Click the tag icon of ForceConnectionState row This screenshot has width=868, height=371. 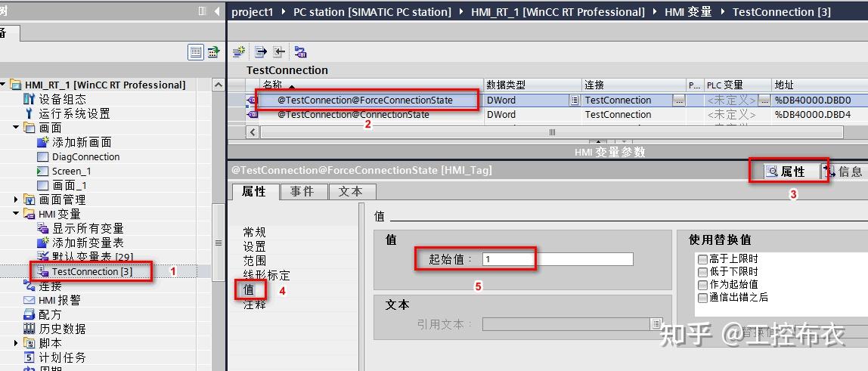pyautogui.click(x=253, y=100)
